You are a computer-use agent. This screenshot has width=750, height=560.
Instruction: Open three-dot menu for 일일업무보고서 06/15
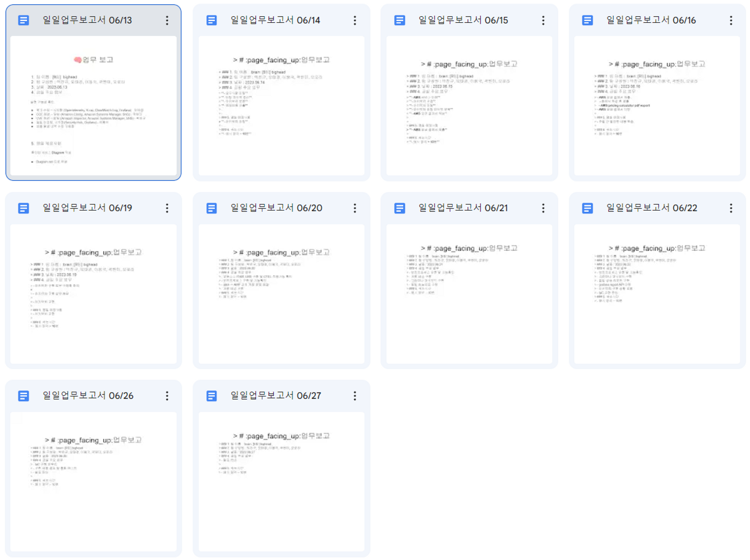tap(543, 20)
